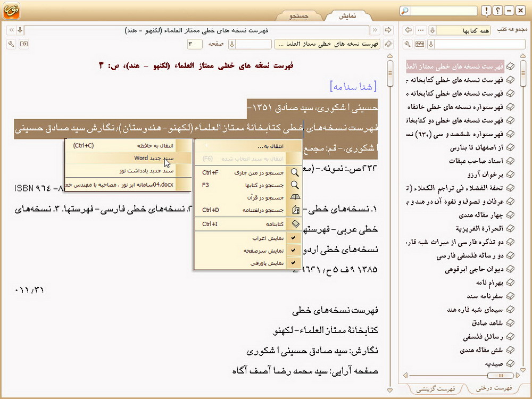
Task: Choose کتابنامه from the context menu
Action: [248, 223]
